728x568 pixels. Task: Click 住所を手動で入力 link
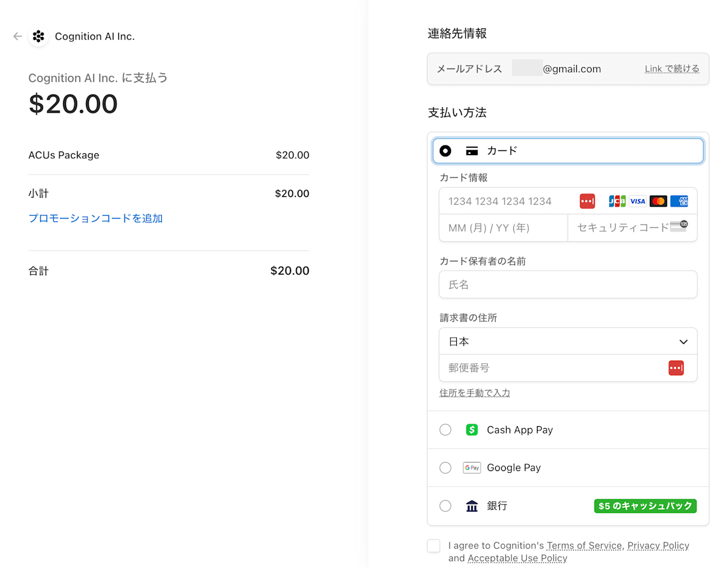pos(474,393)
